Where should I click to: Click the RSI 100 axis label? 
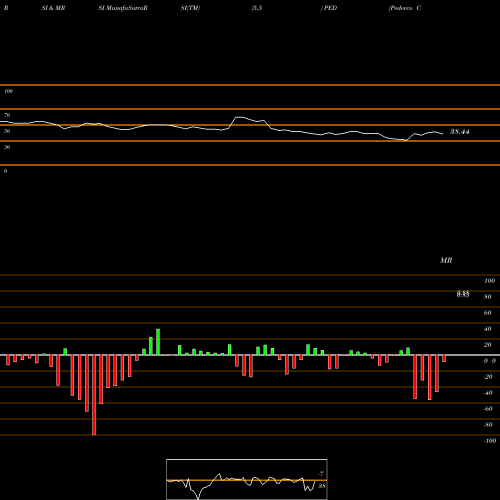(x=8, y=91)
